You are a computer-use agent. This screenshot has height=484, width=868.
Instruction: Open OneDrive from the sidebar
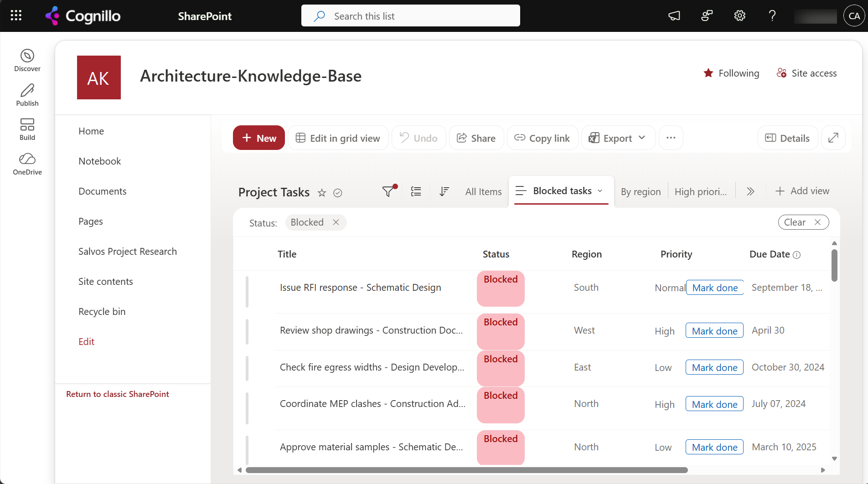tap(27, 164)
